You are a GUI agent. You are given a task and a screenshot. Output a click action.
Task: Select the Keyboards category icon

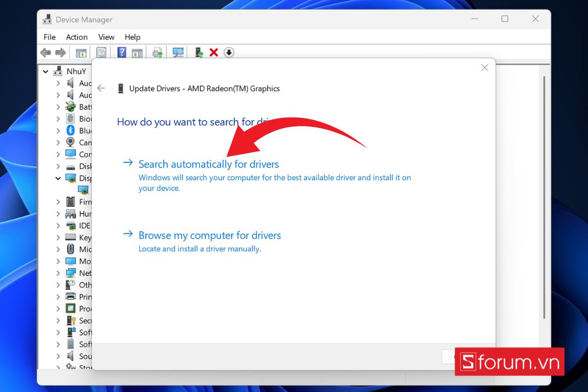click(71, 237)
